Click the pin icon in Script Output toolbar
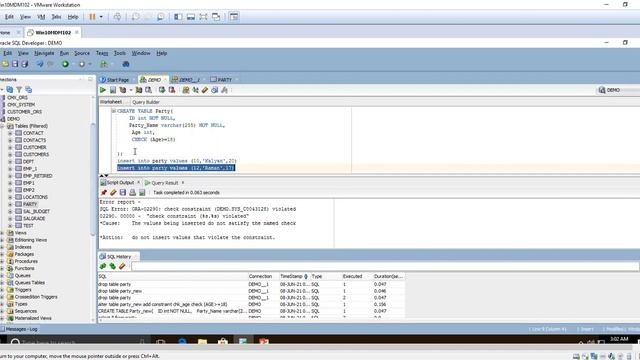The width and height of the screenshot is (640, 360). 104,192
